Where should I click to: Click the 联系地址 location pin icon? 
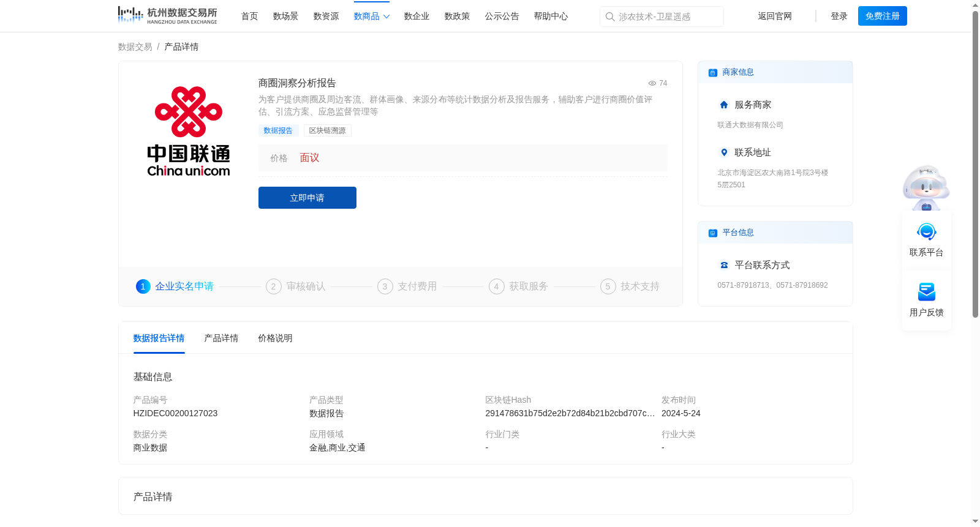click(x=724, y=152)
